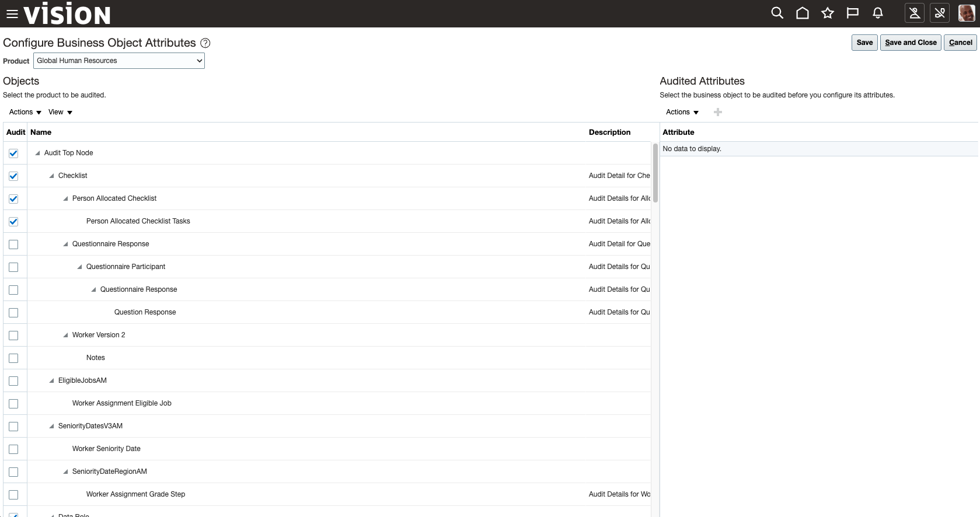Collapse the Worker Version 2 node

[65, 335]
